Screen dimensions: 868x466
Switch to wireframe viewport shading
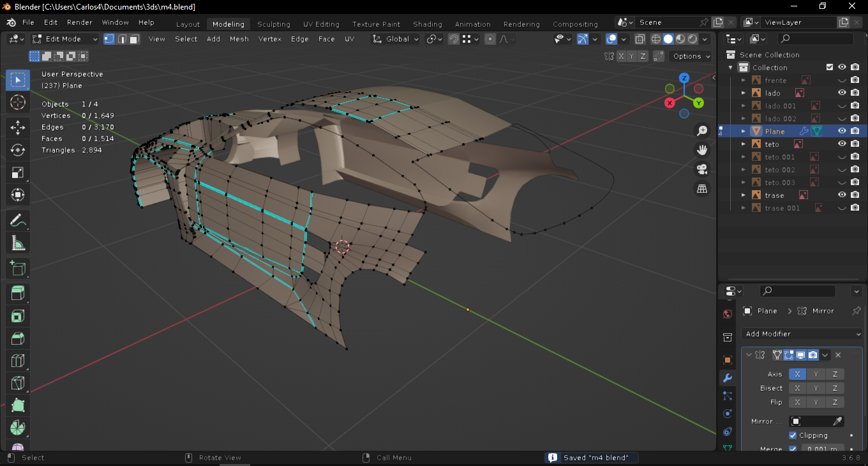[656, 39]
